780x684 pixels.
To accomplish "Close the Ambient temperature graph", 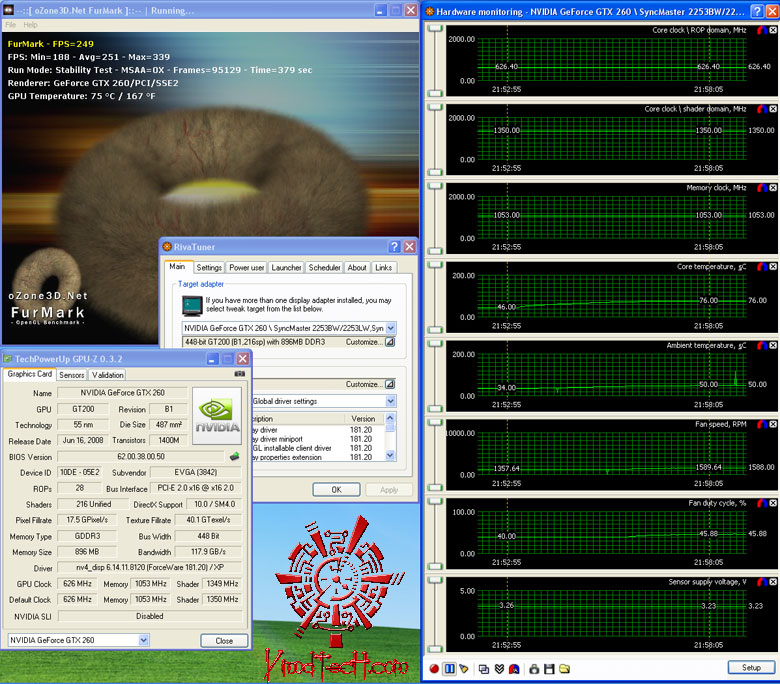I will click(773, 346).
